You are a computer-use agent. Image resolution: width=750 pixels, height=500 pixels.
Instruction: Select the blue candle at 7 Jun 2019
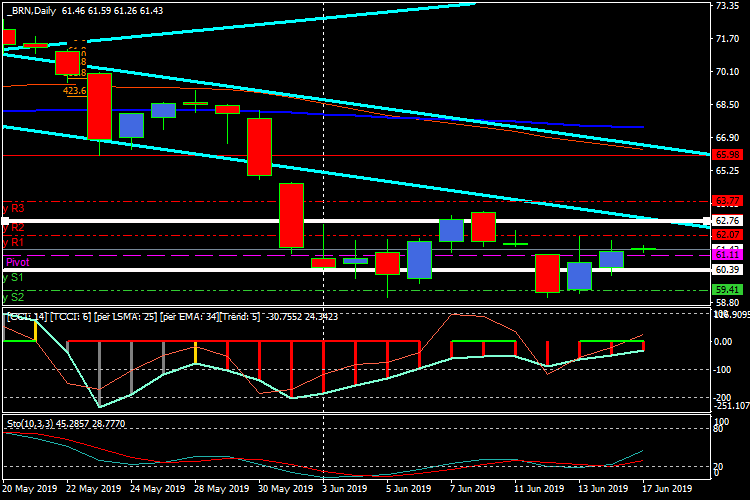pos(451,230)
